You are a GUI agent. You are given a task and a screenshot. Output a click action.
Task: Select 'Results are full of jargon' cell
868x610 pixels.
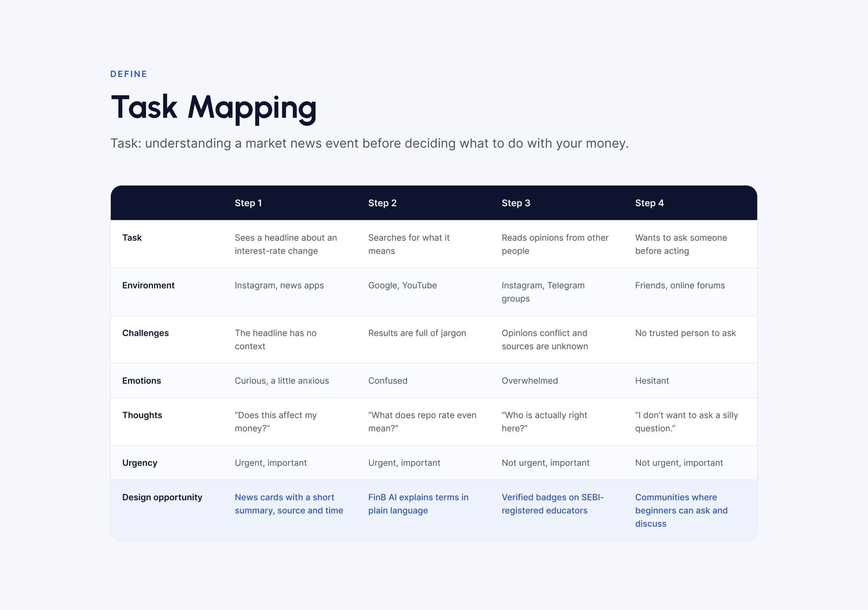(x=417, y=333)
